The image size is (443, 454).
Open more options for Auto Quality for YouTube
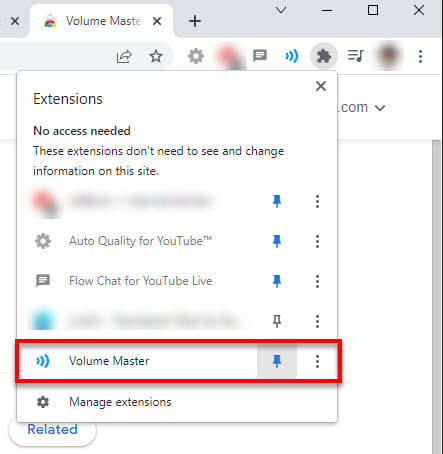click(317, 241)
